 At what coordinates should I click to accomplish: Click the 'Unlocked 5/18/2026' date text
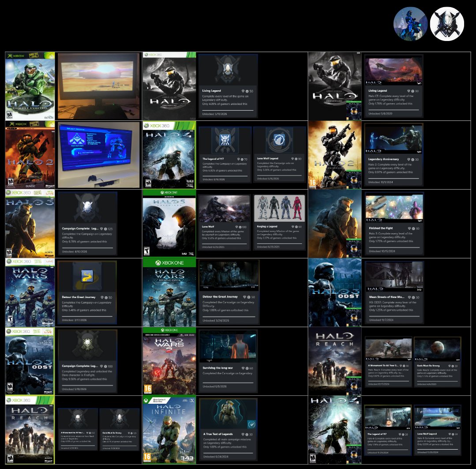tap(75, 389)
